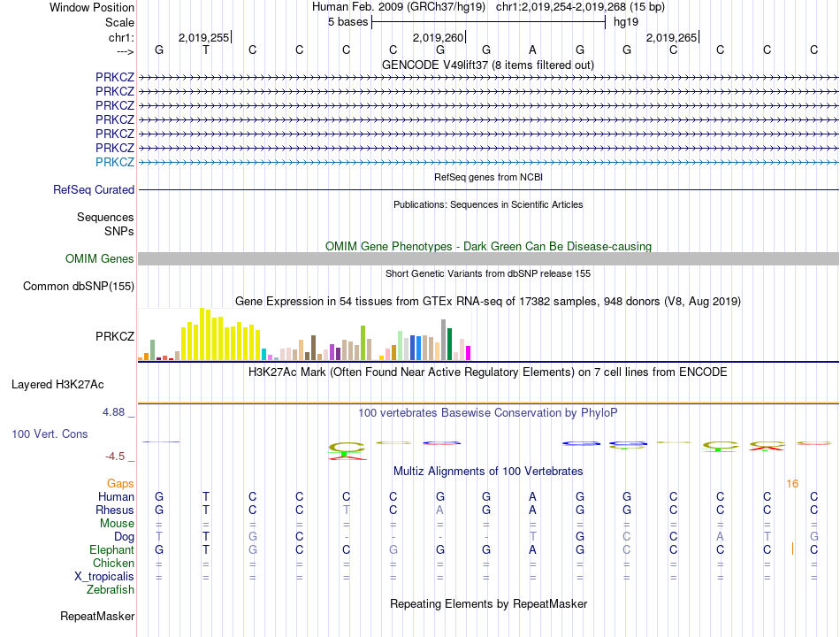Image resolution: width=840 pixels, height=637 pixels.
Task: Click the OMIM Genes label
Action: click(99, 259)
